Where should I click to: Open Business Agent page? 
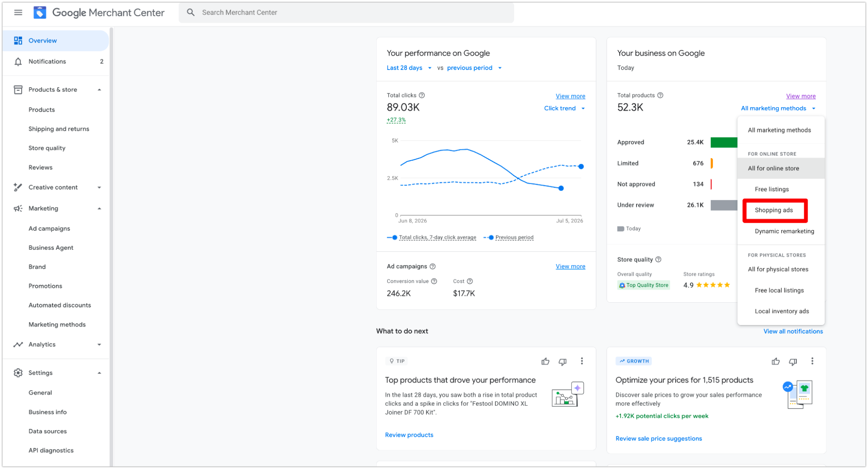click(x=51, y=248)
